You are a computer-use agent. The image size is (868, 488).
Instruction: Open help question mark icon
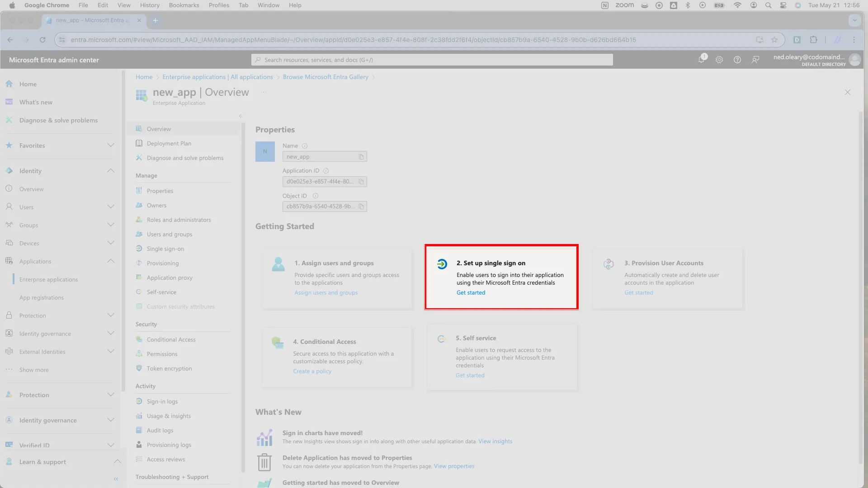click(x=737, y=60)
